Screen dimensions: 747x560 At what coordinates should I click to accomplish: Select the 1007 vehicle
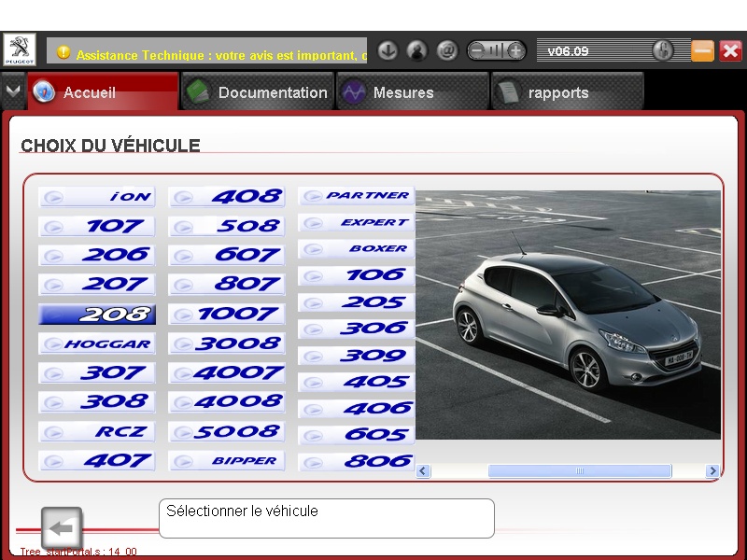pyautogui.click(x=227, y=315)
